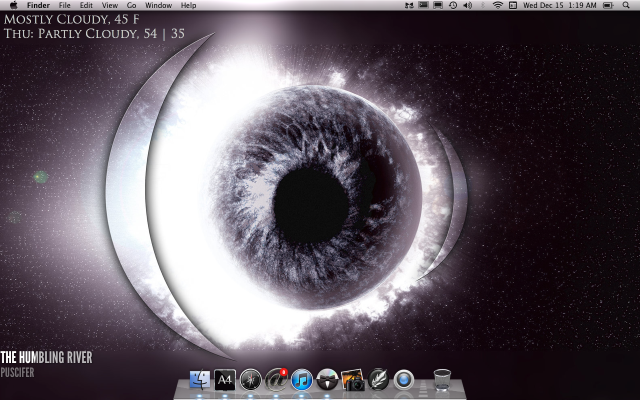Click the feather icon in the dock

pos(379,380)
